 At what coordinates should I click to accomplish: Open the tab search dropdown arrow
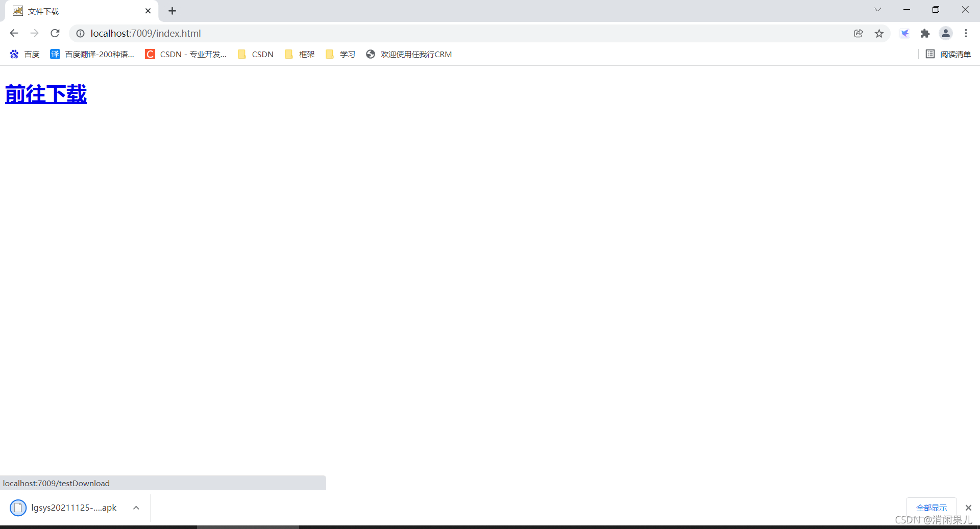[x=877, y=10]
